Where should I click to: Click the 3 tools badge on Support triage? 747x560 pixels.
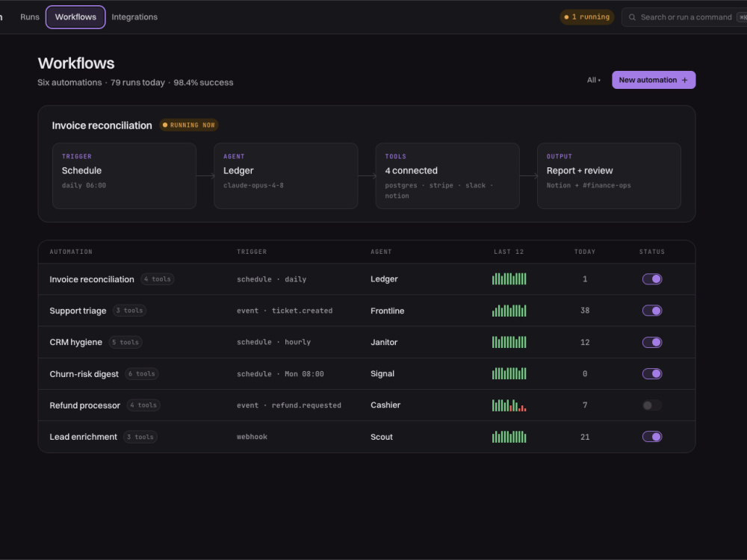click(129, 311)
